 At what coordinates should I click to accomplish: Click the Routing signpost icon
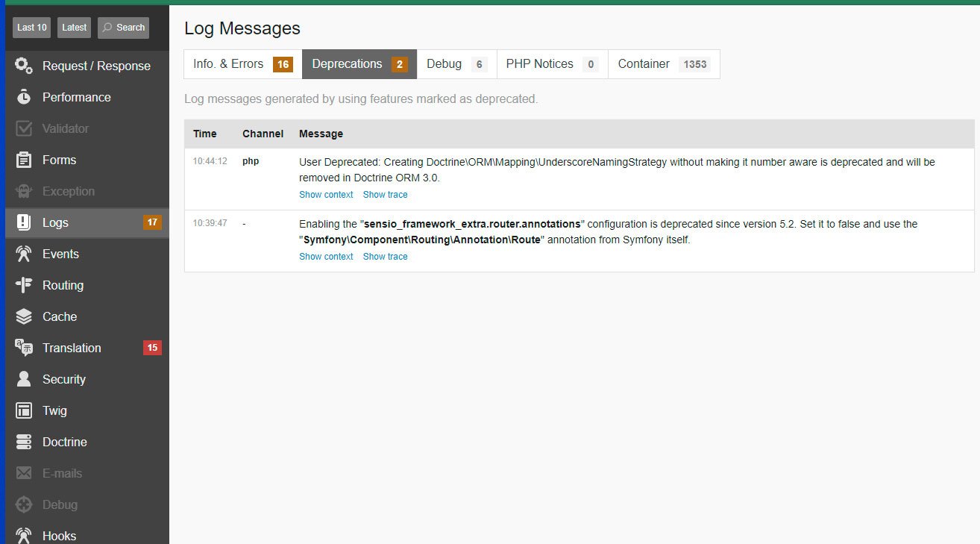click(24, 285)
